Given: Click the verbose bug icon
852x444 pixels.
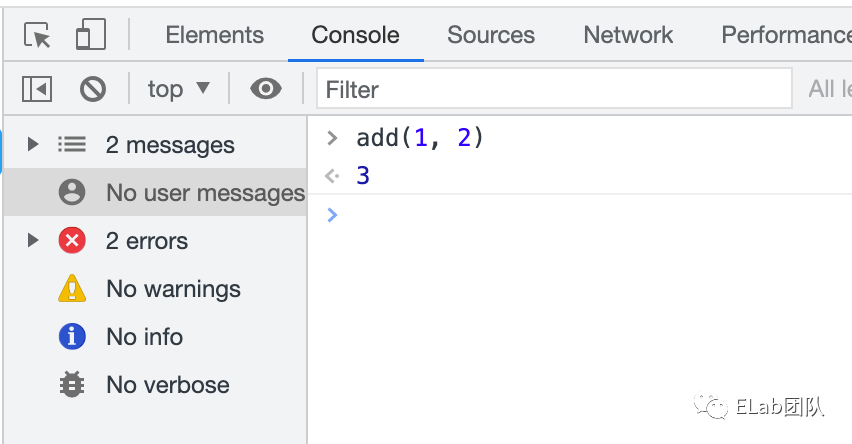Looking at the screenshot, I should [x=72, y=385].
